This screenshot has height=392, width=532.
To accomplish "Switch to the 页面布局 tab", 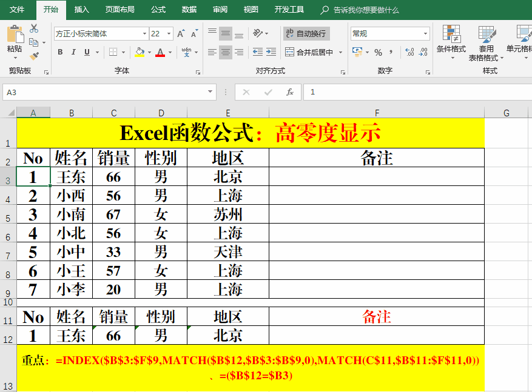I will click(x=120, y=10).
